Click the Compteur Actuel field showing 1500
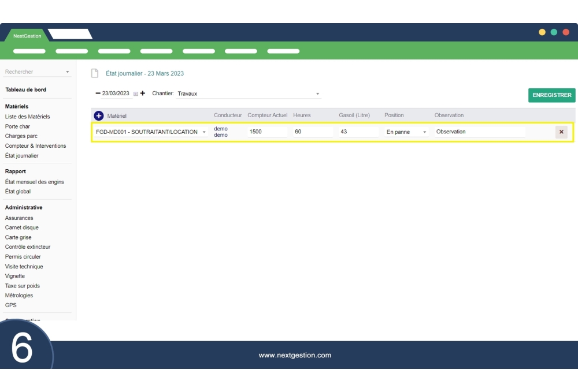 click(267, 132)
